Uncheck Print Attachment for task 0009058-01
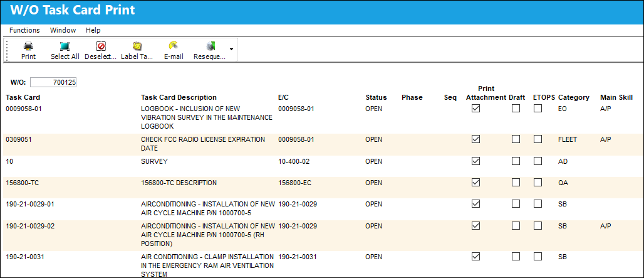 [x=475, y=109]
